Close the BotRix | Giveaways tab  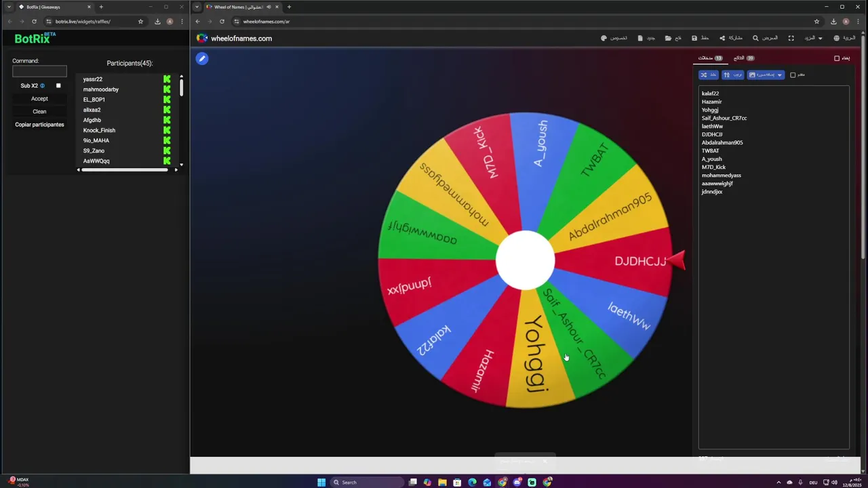(x=89, y=7)
